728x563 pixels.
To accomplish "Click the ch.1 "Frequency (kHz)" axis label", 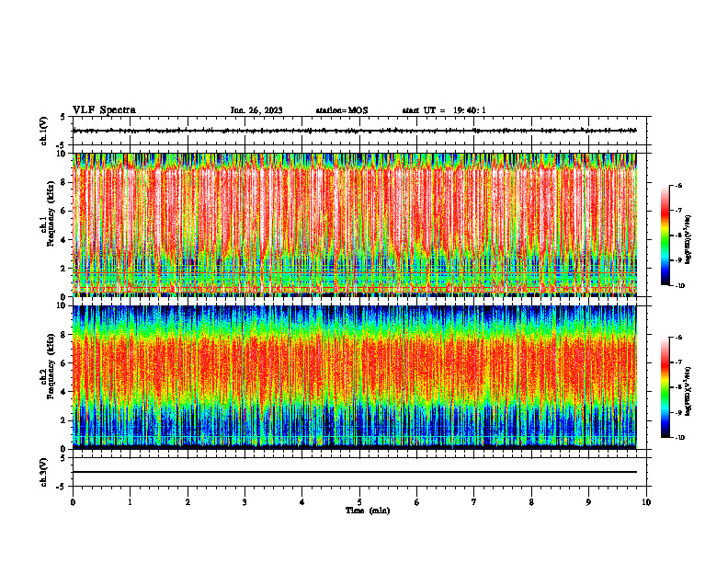I will pos(51,214).
